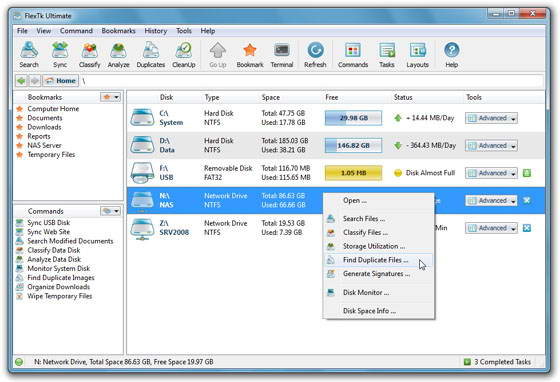Image resolution: width=560 pixels, height=382 pixels.
Task: Click the Home button in address bar
Action: pyautogui.click(x=61, y=81)
